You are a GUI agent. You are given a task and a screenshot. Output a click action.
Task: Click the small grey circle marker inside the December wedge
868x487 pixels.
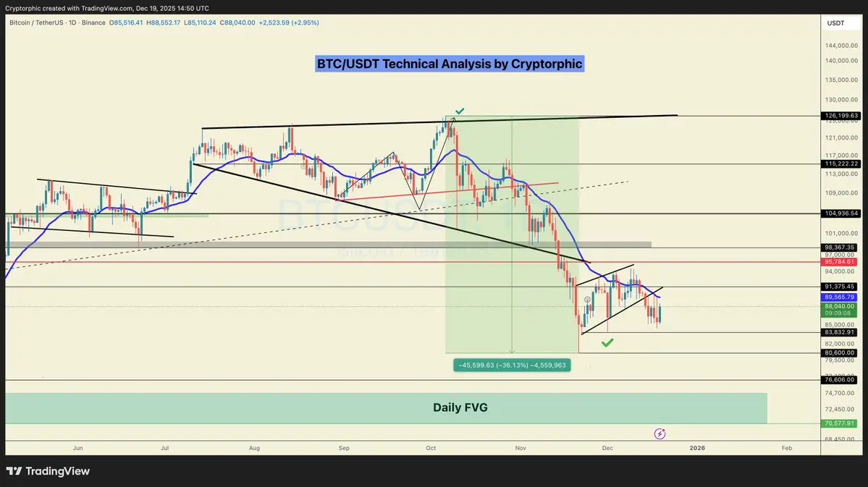(x=587, y=300)
